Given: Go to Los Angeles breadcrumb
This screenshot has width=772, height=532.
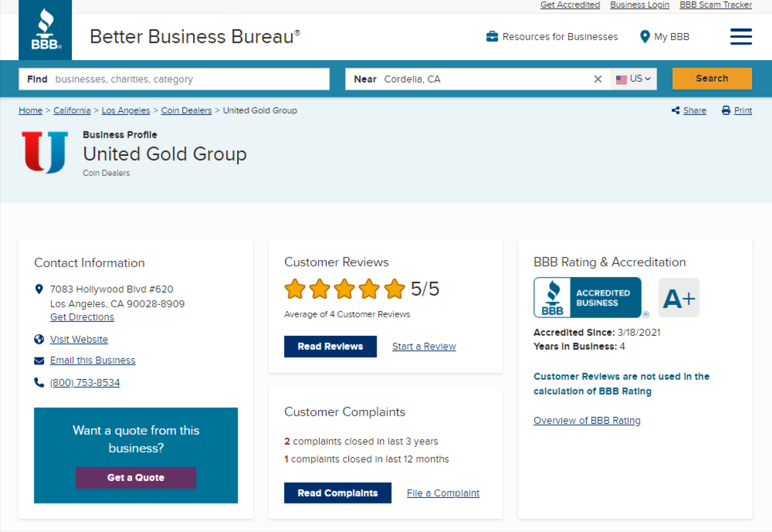Looking at the screenshot, I should (126, 110).
